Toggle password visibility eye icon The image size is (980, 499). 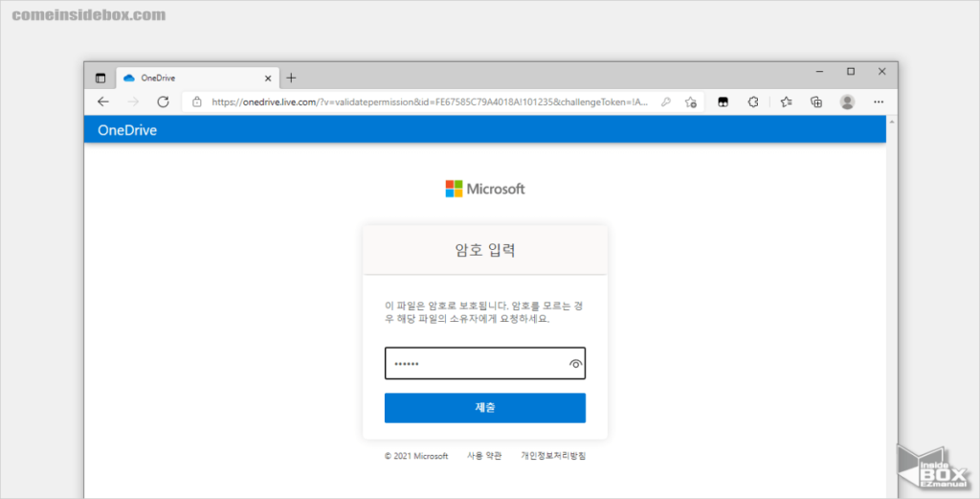pyautogui.click(x=575, y=364)
